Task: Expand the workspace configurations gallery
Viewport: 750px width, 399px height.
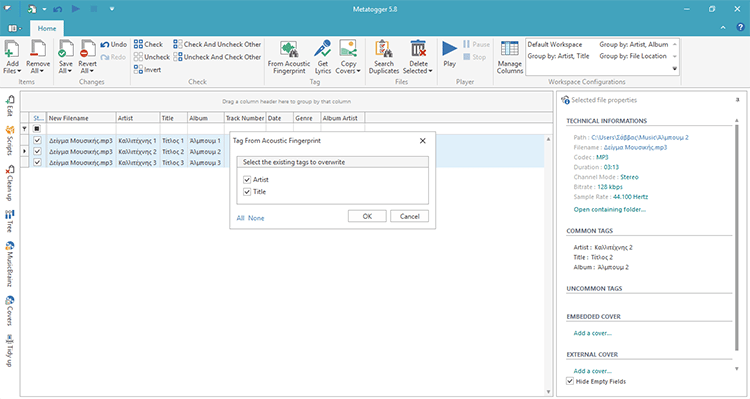Action: click(x=675, y=69)
